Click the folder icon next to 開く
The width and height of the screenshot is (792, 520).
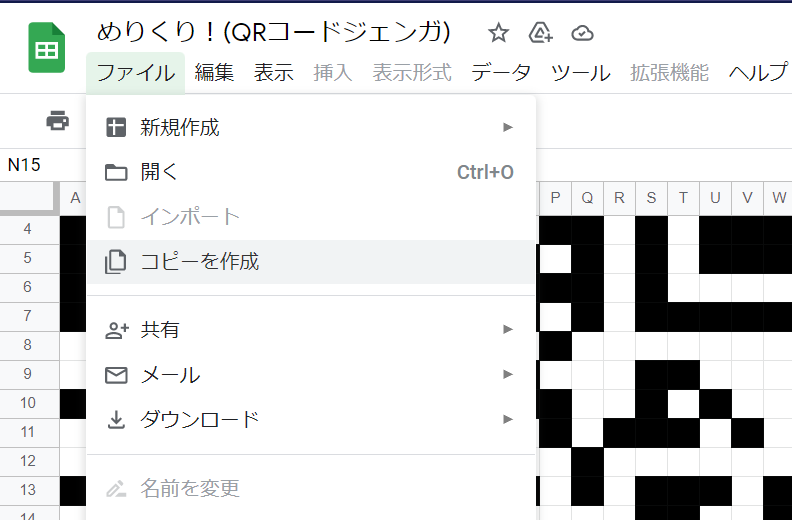coord(116,172)
